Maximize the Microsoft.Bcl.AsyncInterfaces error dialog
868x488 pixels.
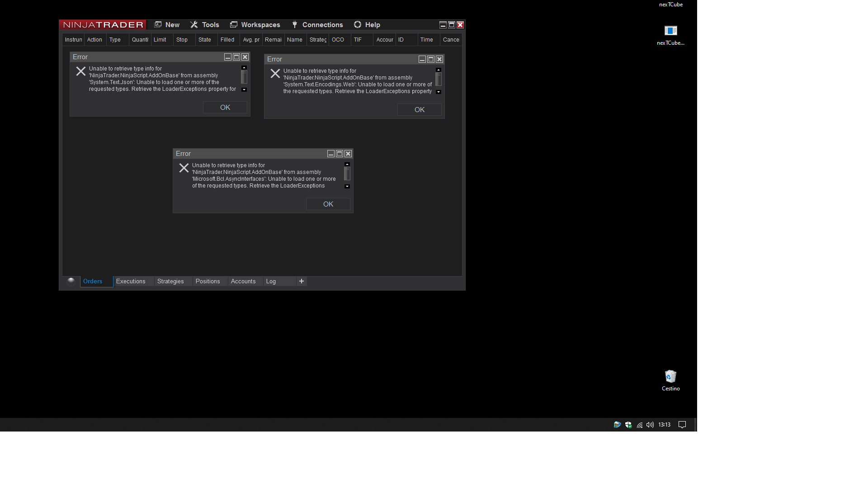pyautogui.click(x=340, y=154)
